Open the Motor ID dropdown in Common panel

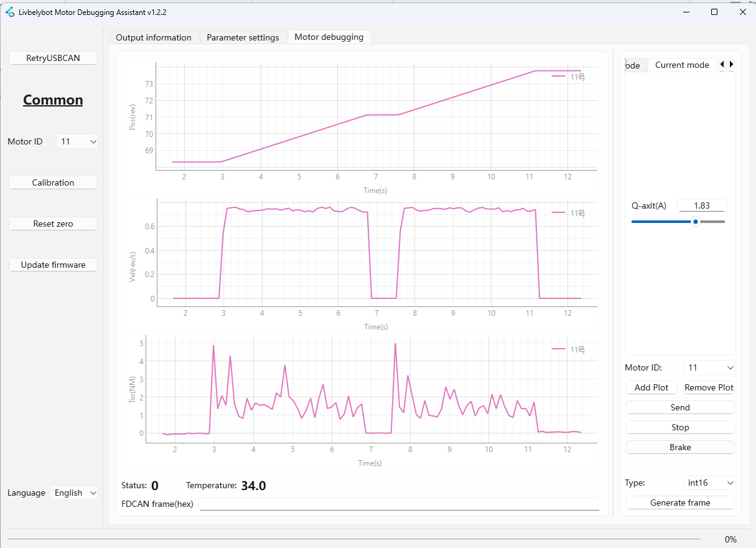click(77, 141)
